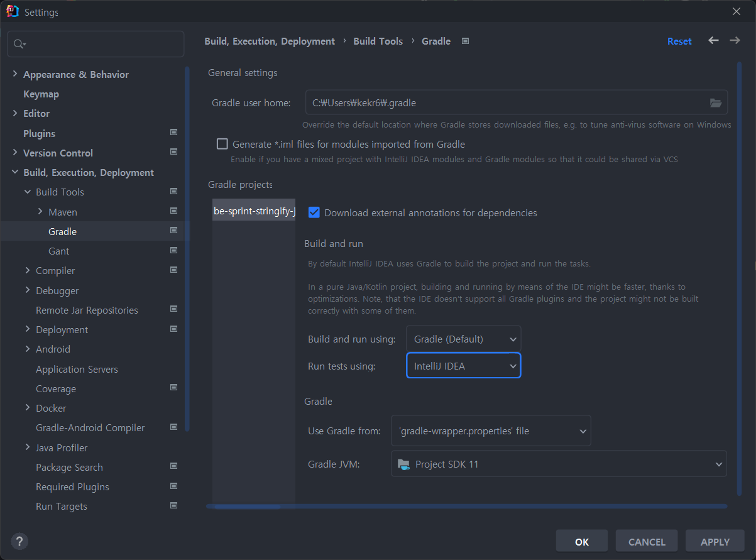
Task: Confirm settings with OK button
Action: click(582, 541)
